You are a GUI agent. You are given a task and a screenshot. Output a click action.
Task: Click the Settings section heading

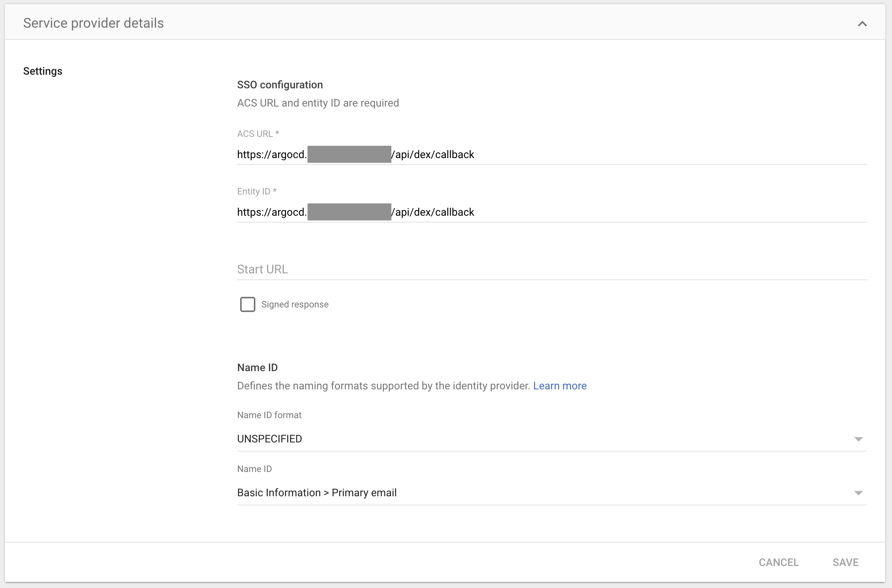point(42,71)
